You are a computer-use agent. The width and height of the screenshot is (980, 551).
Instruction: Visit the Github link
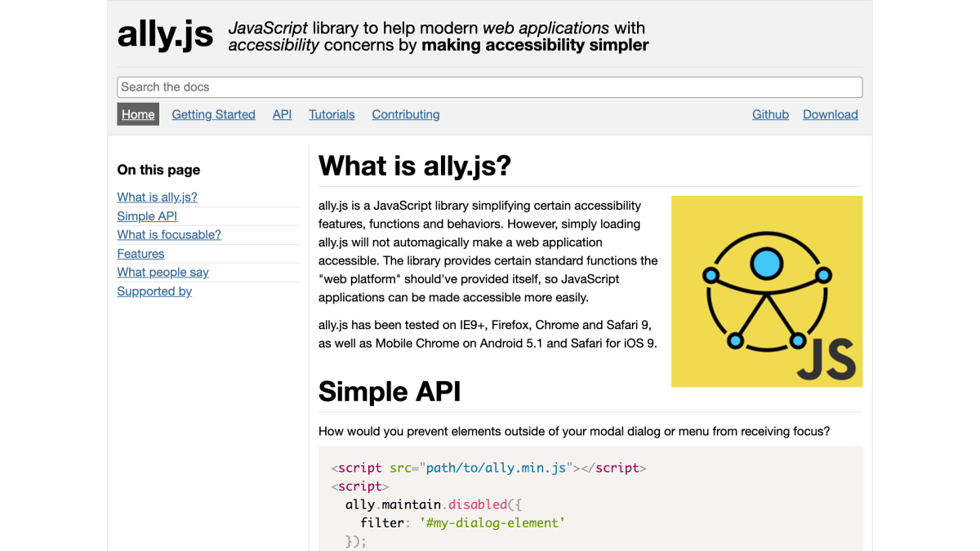tap(770, 114)
